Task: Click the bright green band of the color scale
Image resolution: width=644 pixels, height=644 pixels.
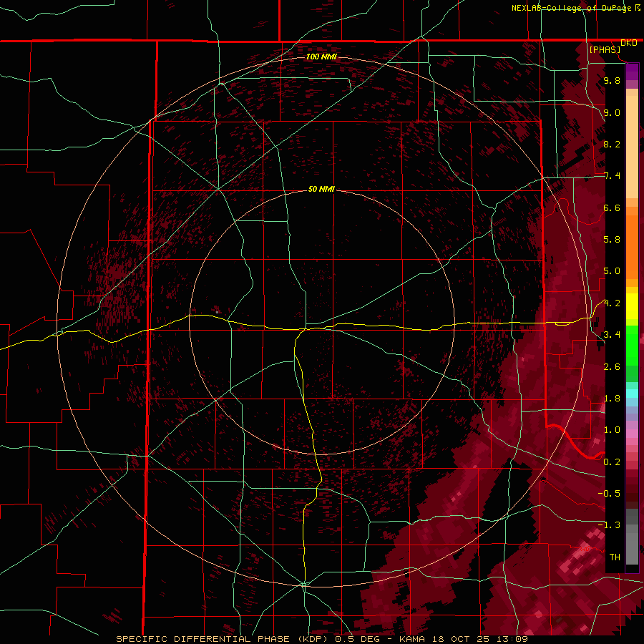Action: (x=632, y=345)
